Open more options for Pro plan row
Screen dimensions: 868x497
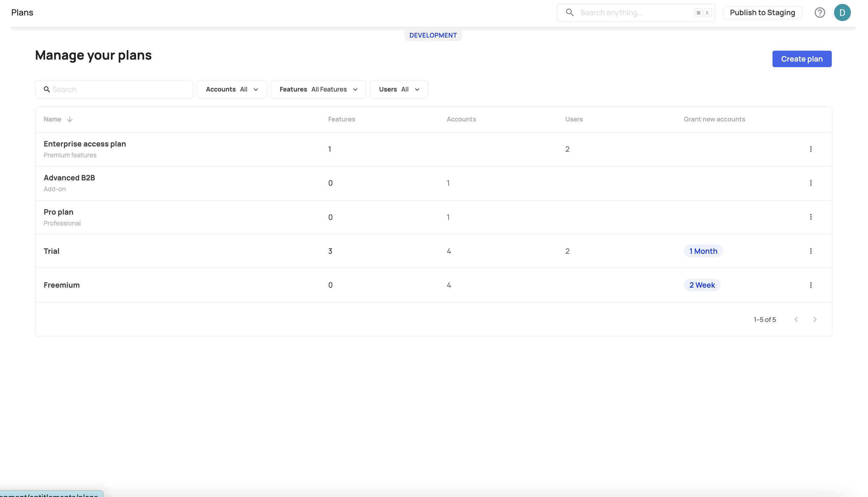tap(811, 217)
